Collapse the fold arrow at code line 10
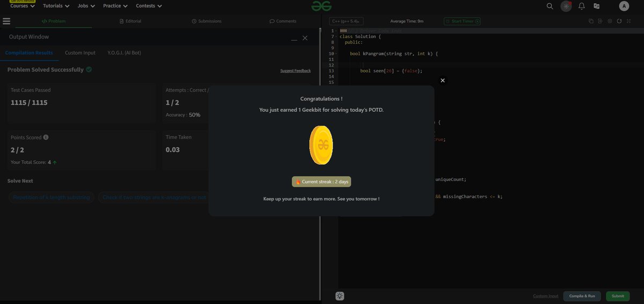 click(x=336, y=54)
